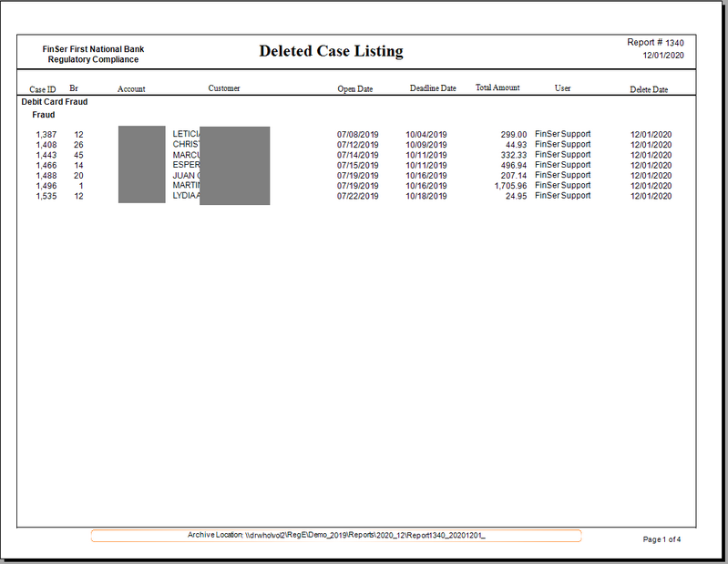Click delete date in case 1,496 row

click(x=651, y=186)
